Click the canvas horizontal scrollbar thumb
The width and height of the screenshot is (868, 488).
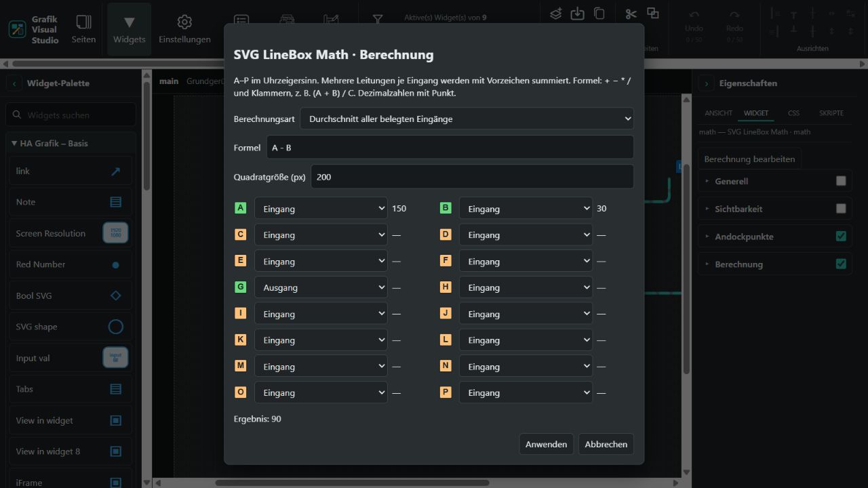[x=352, y=483]
